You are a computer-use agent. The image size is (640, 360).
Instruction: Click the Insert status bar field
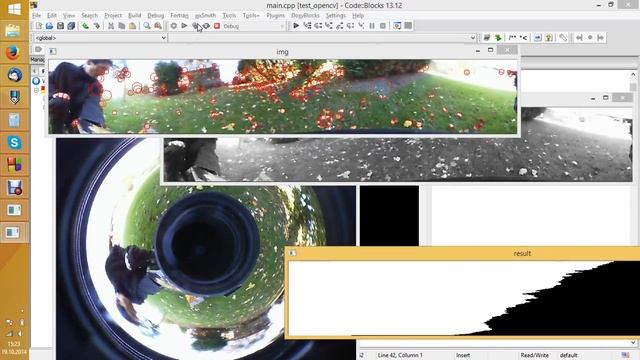point(463,356)
